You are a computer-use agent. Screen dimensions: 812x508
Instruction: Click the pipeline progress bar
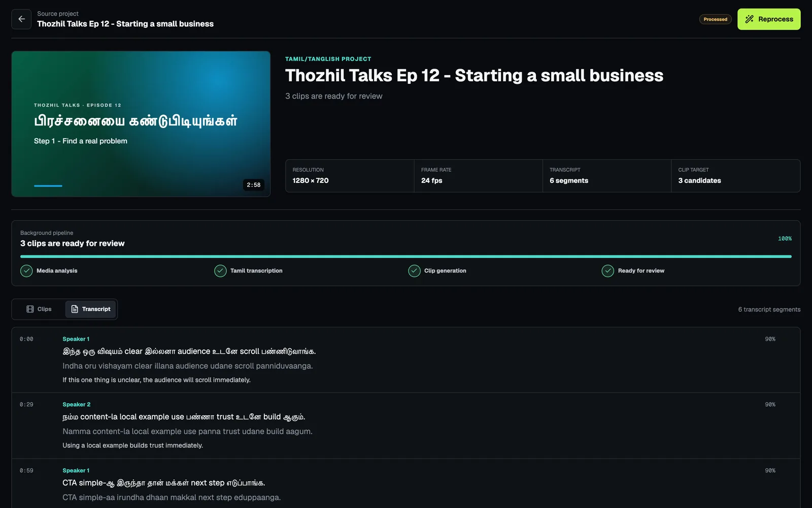click(x=406, y=257)
